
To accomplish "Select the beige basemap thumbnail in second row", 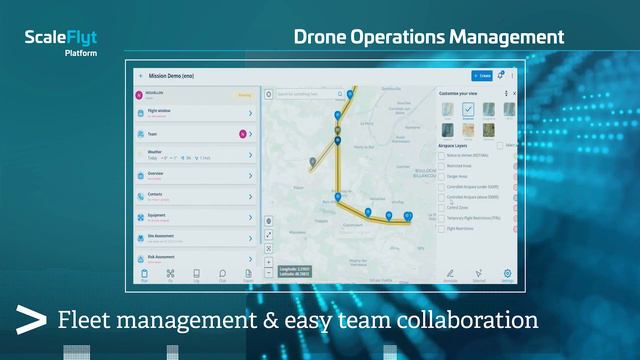I will click(468, 130).
